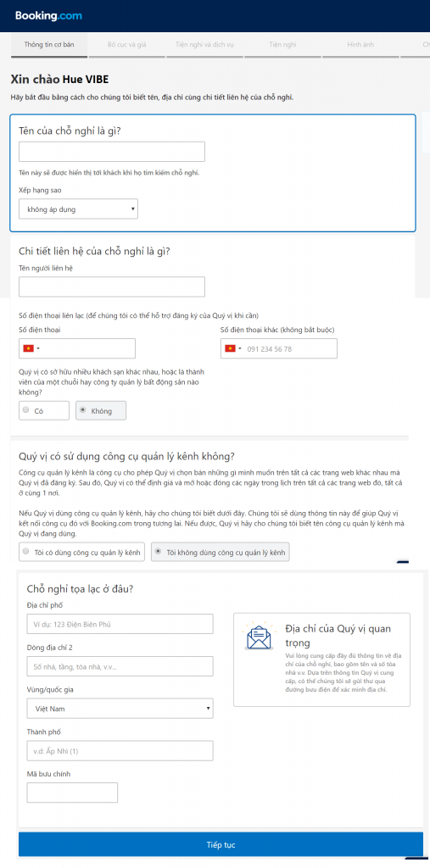Switch to Tiện nghi tab
430x868 pixels.
(x=282, y=44)
